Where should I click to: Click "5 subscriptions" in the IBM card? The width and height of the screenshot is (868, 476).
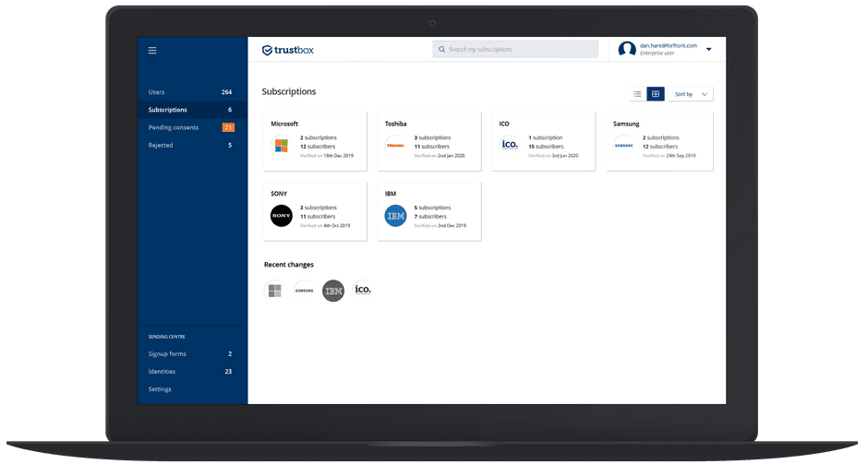click(x=432, y=208)
